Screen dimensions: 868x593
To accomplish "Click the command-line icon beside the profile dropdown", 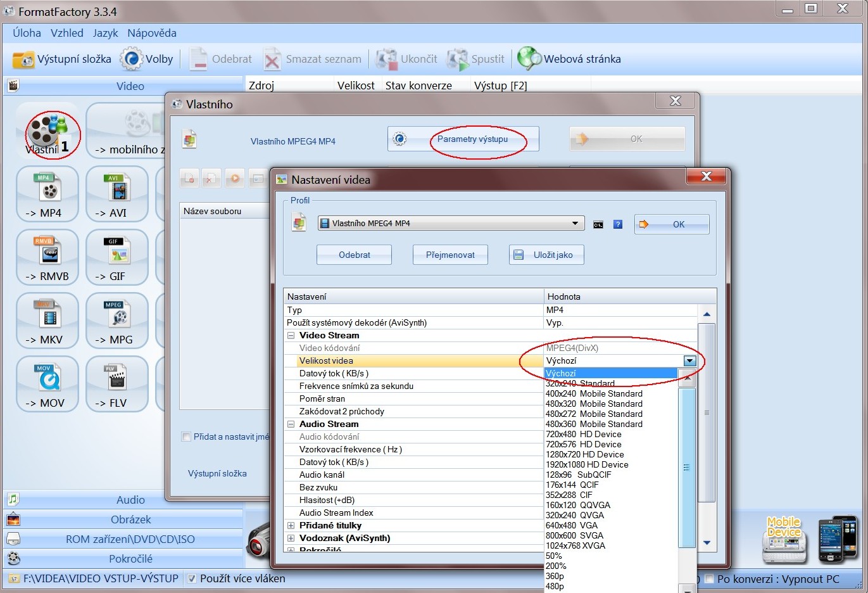I will pyautogui.click(x=598, y=224).
